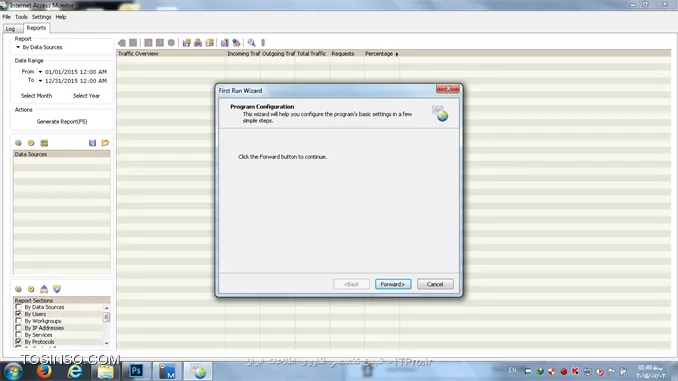
Task: Open Photoshop from the Windows taskbar
Action: click(136, 371)
